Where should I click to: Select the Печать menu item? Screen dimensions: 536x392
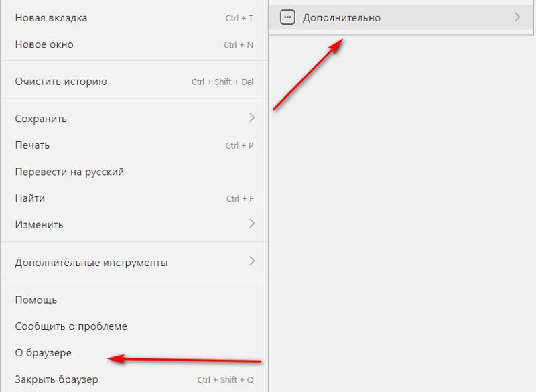tap(135, 145)
